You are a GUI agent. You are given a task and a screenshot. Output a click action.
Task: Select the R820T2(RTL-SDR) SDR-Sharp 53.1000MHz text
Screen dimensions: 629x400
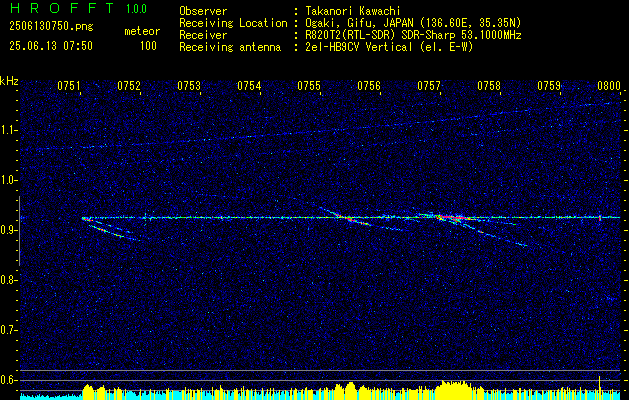(x=413, y=35)
